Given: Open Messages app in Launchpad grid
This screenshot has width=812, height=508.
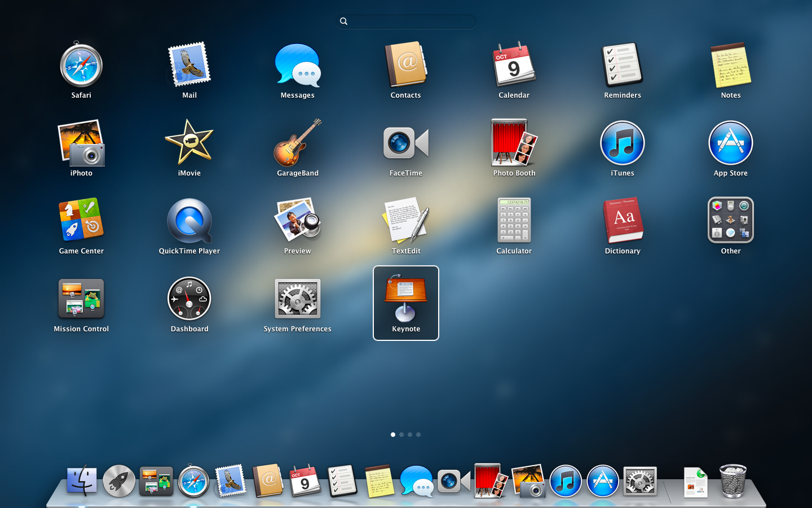Looking at the screenshot, I should pyautogui.click(x=298, y=65).
